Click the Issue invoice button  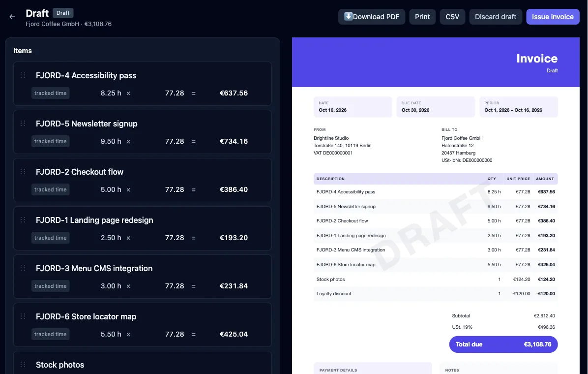point(553,17)
